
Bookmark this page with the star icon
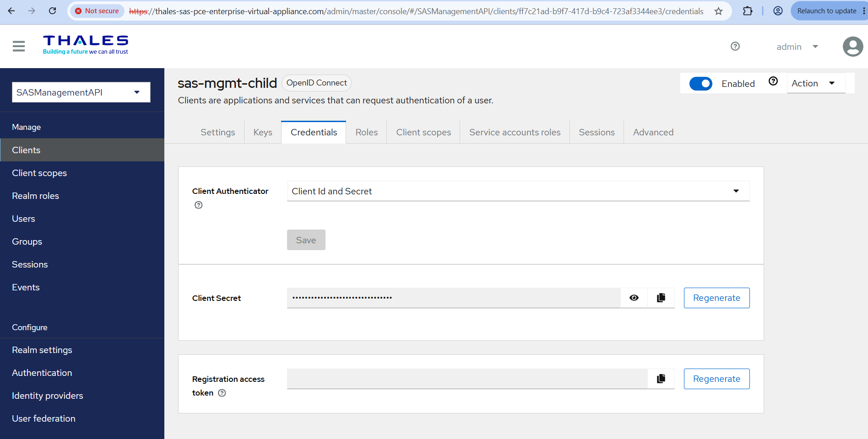coord(719,11)
